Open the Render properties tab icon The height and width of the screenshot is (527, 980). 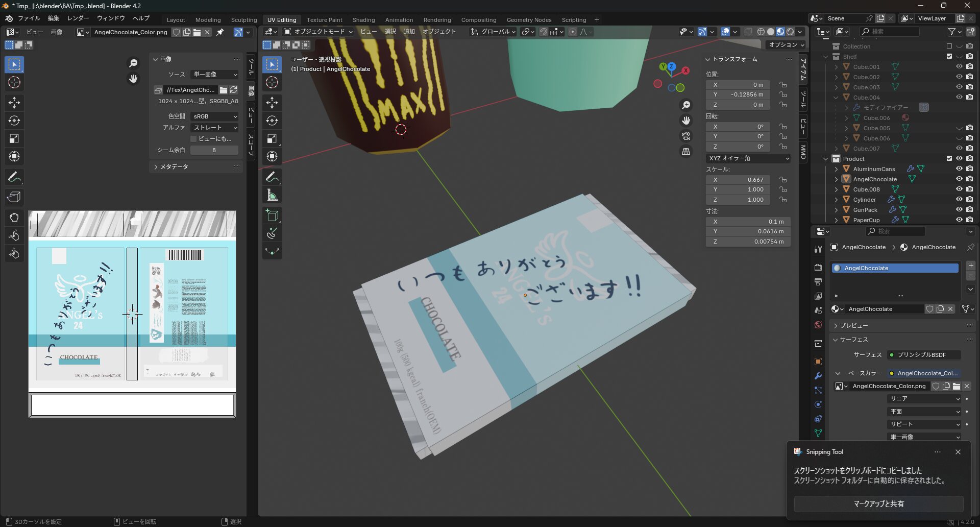point(818,267)
